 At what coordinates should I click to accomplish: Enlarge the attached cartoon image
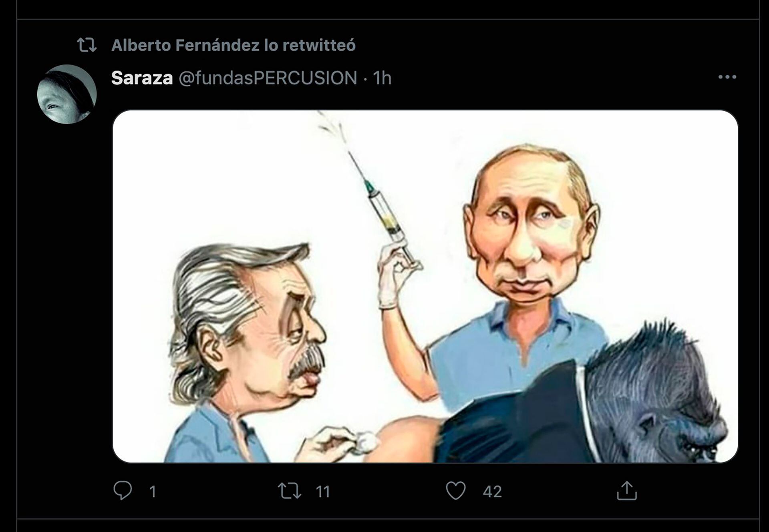point(425,286)
